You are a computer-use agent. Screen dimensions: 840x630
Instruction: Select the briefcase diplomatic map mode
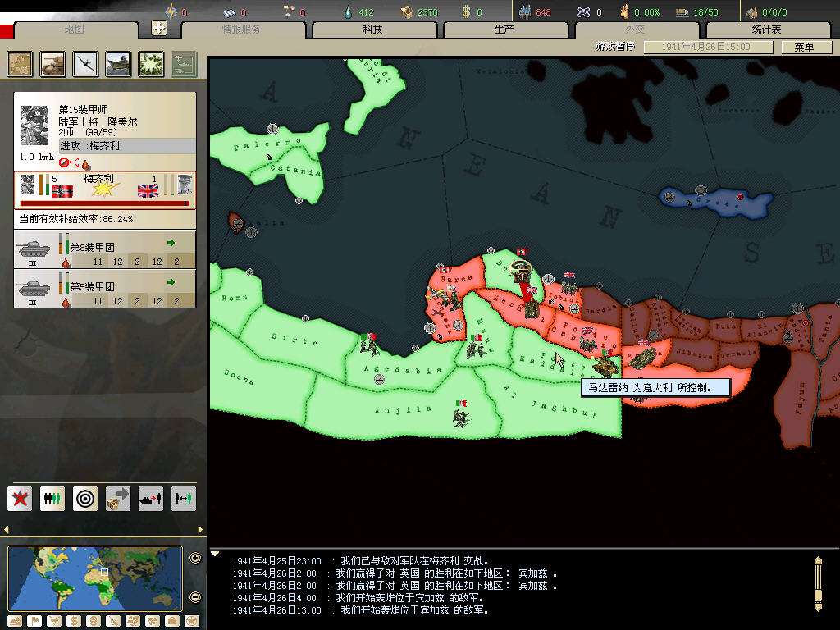(x=172, y=621)
